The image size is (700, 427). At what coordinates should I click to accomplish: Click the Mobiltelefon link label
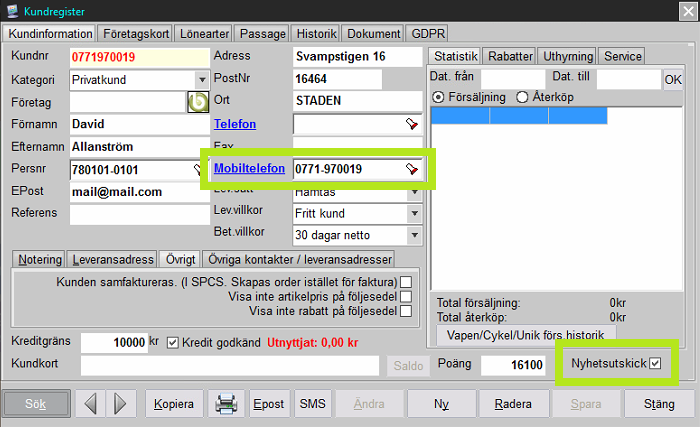[x=250, y=169]
